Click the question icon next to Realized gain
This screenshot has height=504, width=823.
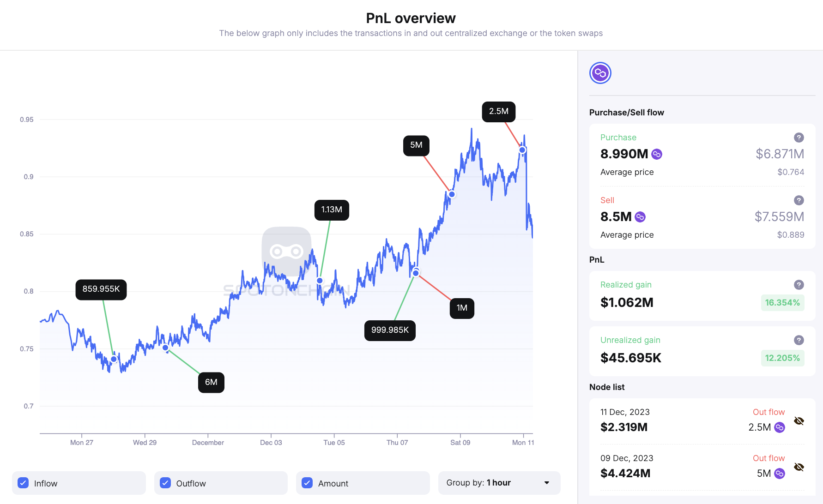click(x=799, y=285)
